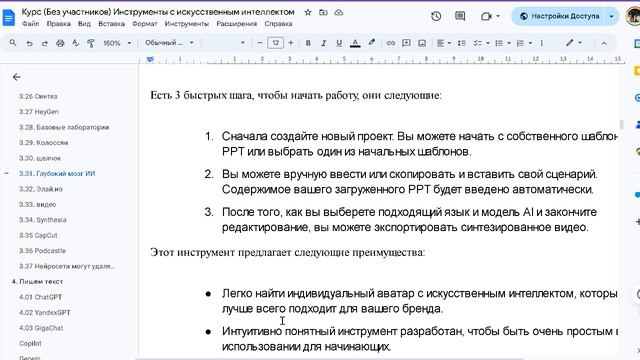Go to outline item 3.31 Глубокий мозг ИИ
640x360 pixels.
tap(57, 173)
